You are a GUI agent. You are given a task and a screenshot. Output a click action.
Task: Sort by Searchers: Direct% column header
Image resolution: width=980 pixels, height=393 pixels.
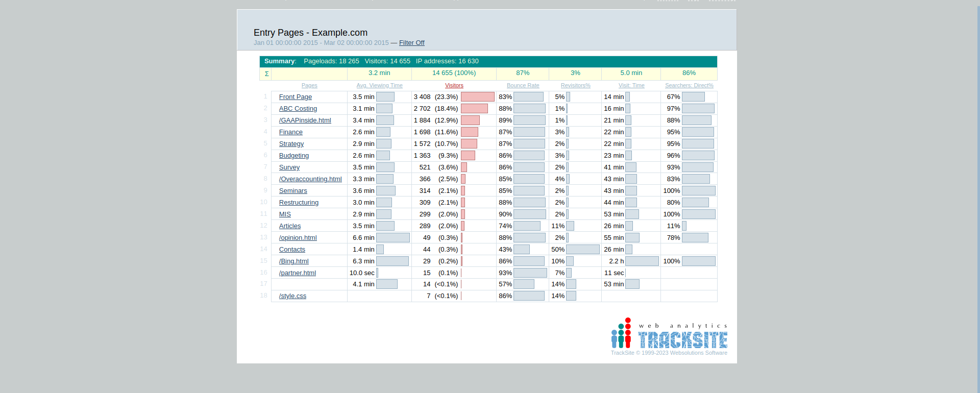click(x=689, y=86)
